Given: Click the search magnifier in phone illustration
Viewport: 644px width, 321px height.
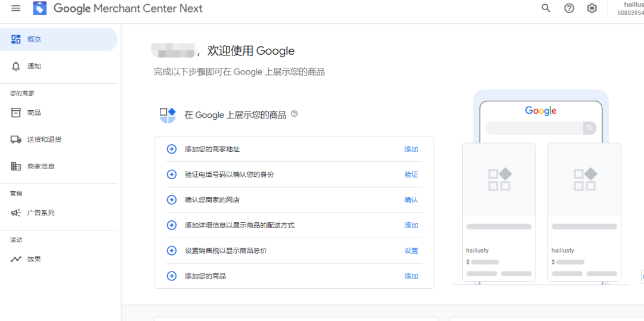Looking at the screenshot, I should pyautogui.click(x=589, y=128).
